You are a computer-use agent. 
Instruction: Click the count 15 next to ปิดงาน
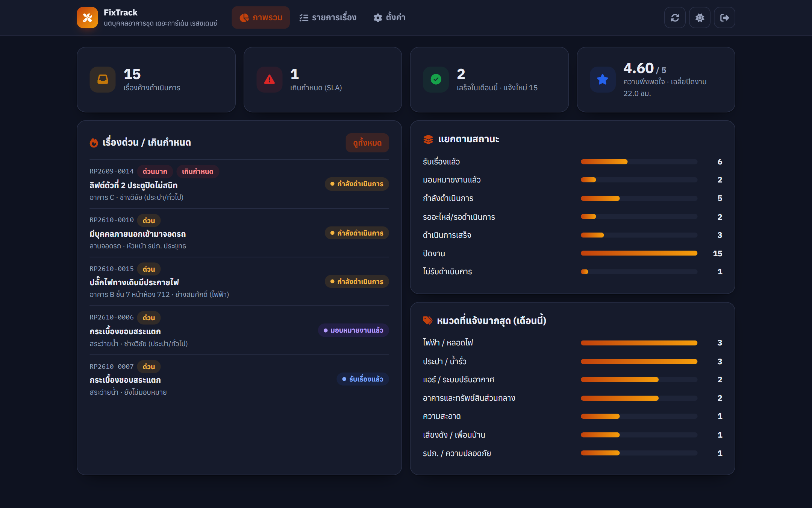(x=717, y=253)
